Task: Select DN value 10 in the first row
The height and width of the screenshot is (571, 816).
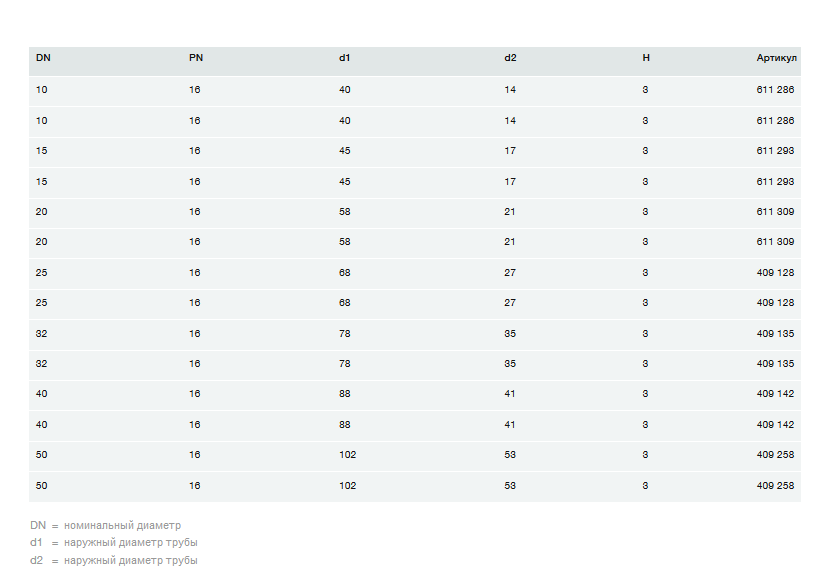Action: pos(42,91)
